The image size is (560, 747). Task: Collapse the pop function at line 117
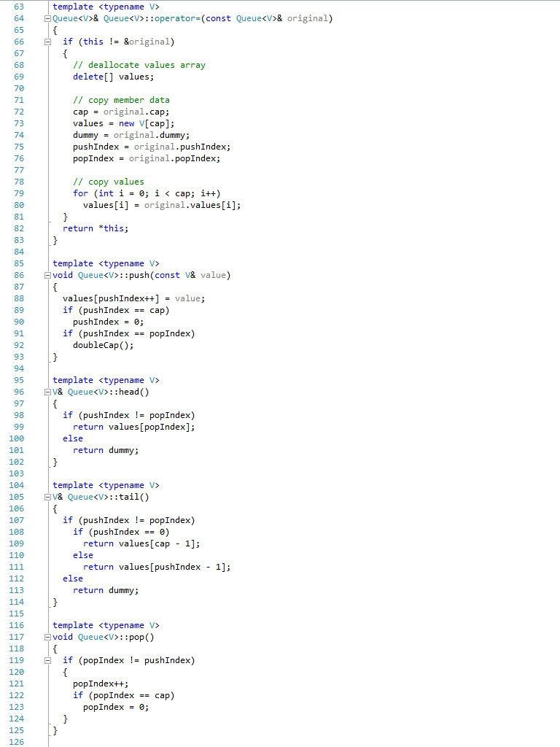[x=47, y=637]
